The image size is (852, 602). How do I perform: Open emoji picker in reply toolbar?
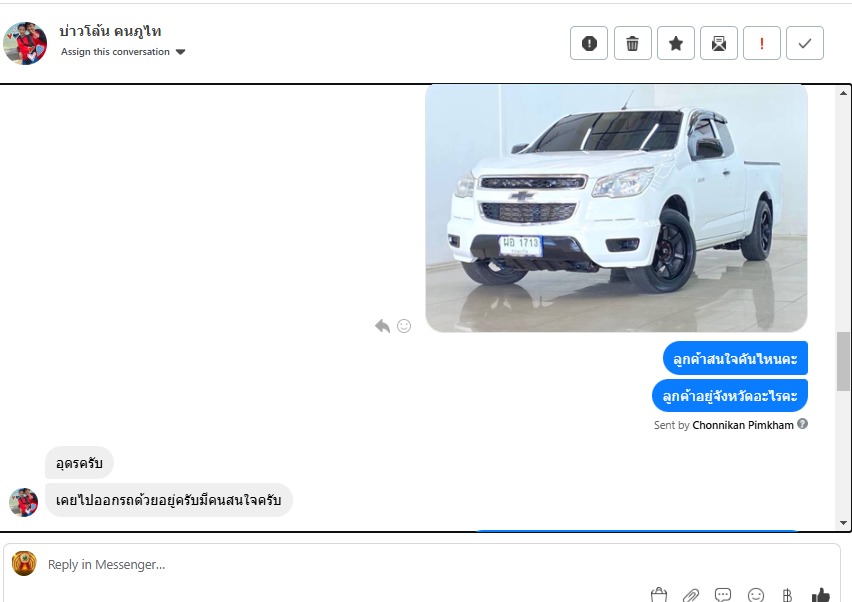pyautogui.click(x=755, y=595)
